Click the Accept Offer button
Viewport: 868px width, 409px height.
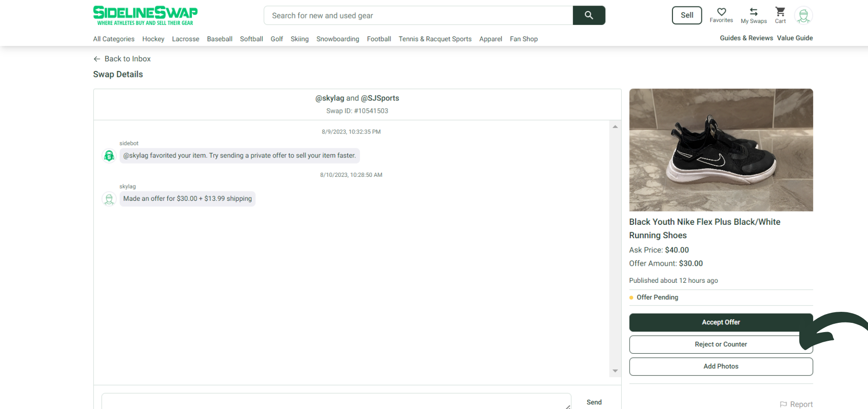click(721, 322)
